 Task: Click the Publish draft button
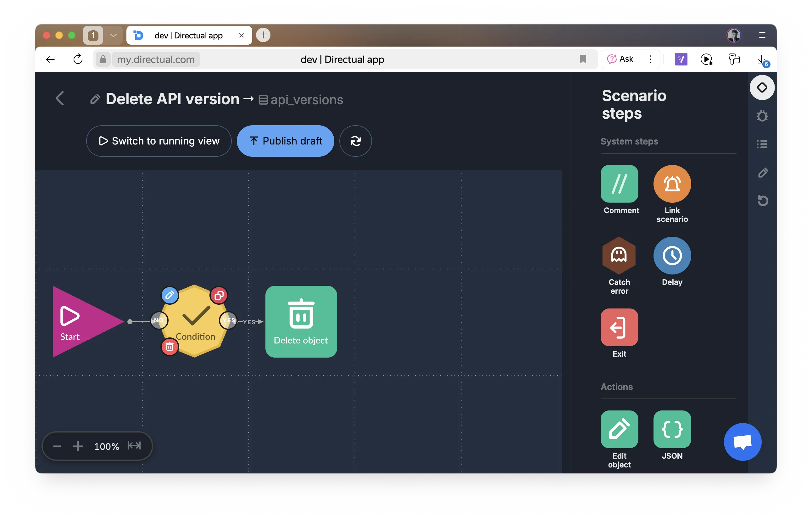click(286, 141)
